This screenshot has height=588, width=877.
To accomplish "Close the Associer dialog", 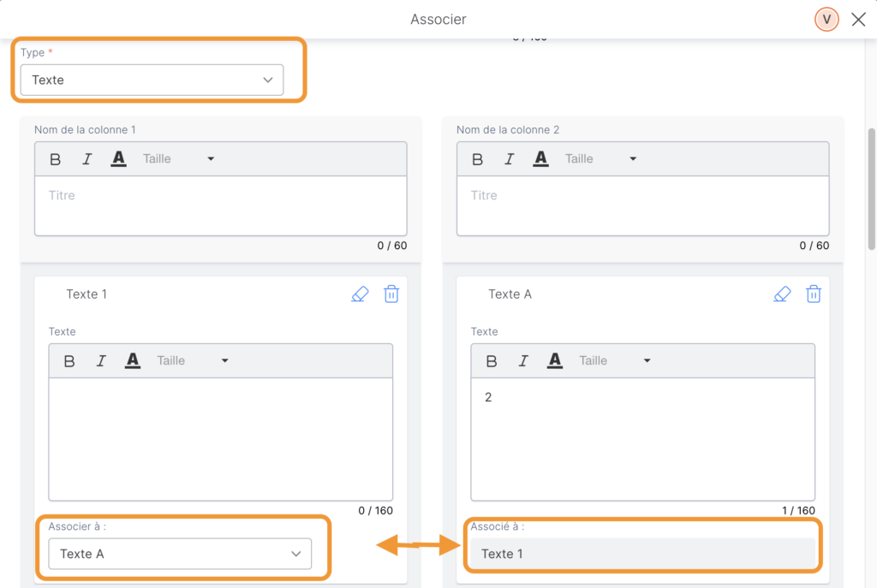I will tap(858, 20).
